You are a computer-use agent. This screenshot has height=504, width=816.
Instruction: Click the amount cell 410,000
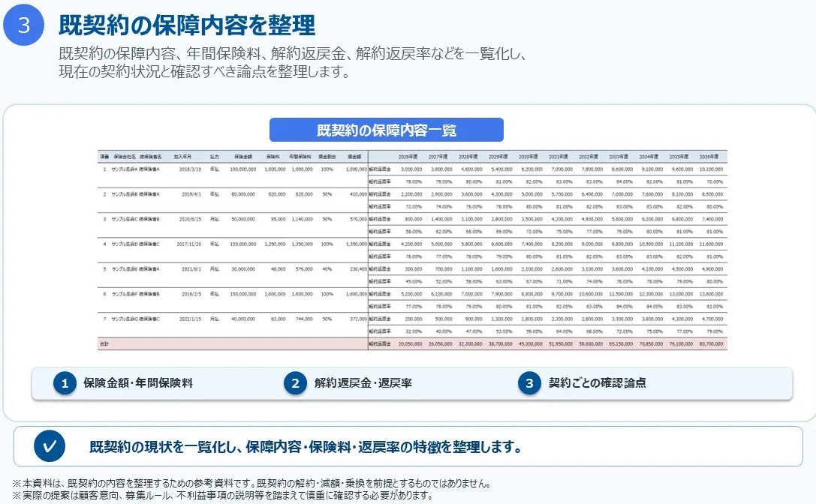(x=358, y=194)
